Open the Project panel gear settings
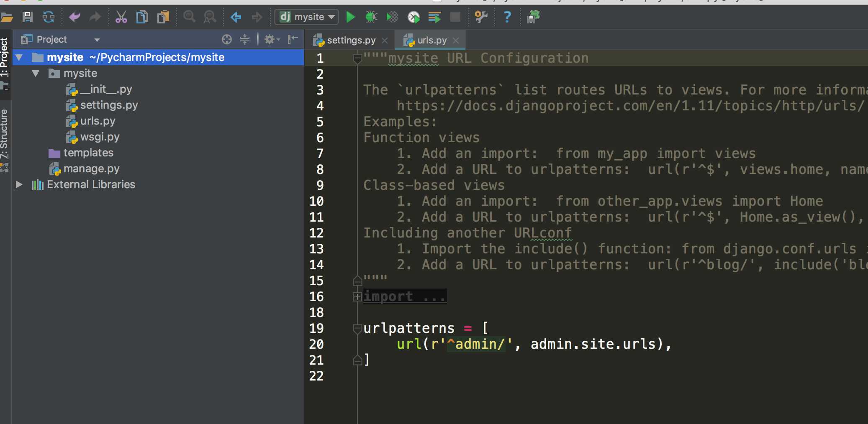Image resolution: width=868 pixels, height=424 pixels. coord(272,40)
